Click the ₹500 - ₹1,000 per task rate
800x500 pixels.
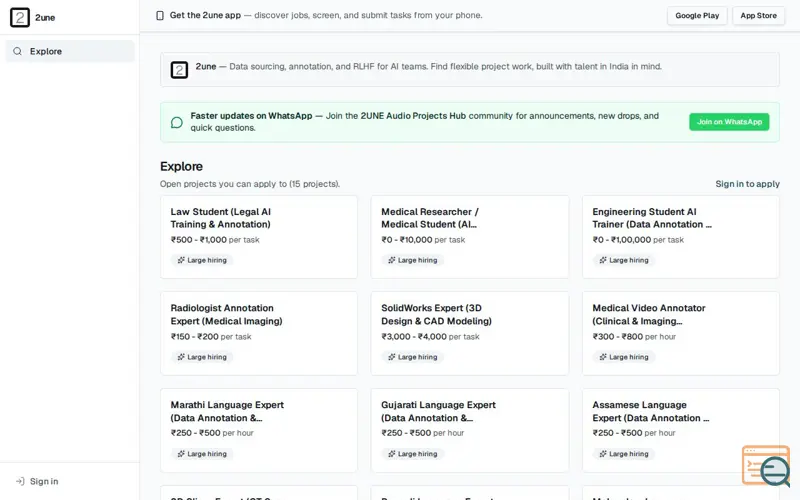click(x=215, y=240)
